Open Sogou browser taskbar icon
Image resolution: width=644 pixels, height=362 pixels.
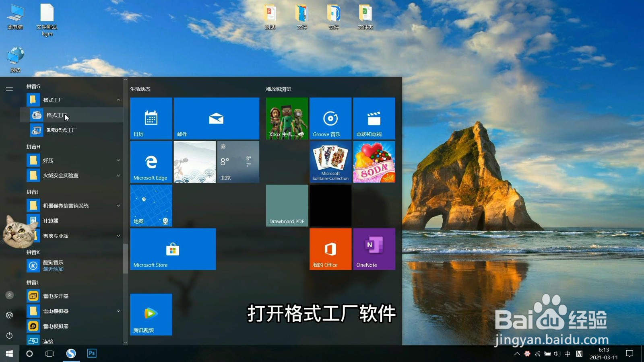pyautogui.click(x=71, y=354)
